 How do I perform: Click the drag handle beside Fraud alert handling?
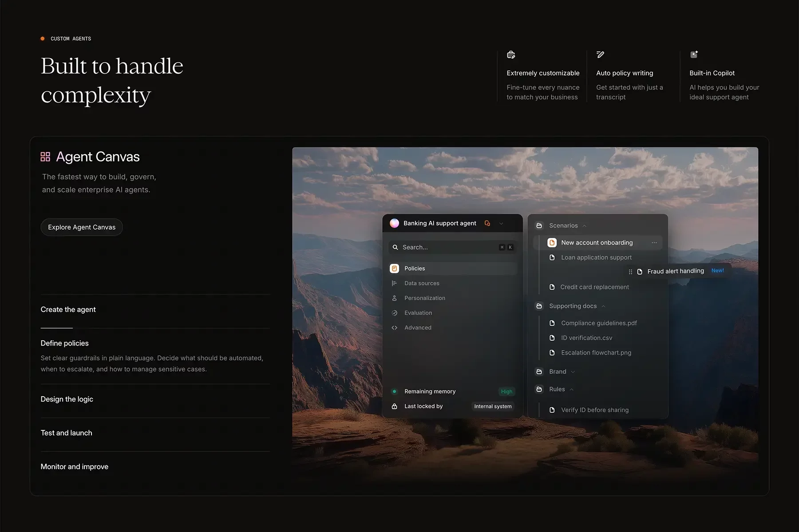tap(630, 272)
